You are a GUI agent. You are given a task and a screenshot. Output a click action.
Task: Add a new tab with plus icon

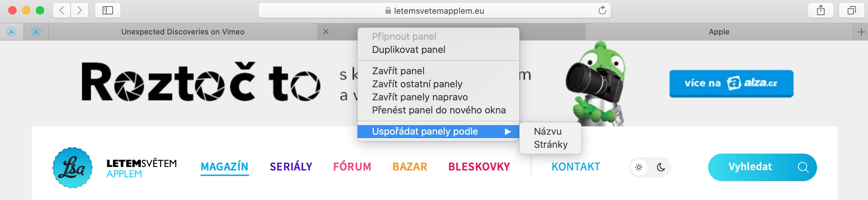861,32
